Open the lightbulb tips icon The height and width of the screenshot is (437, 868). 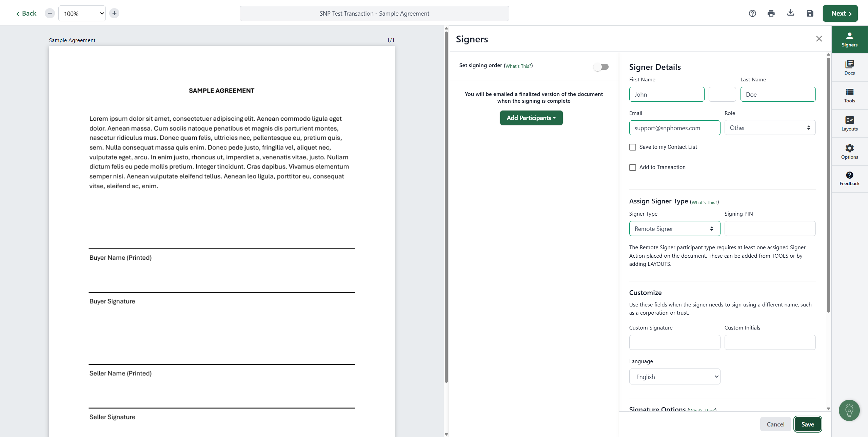[x=849, y=411]
